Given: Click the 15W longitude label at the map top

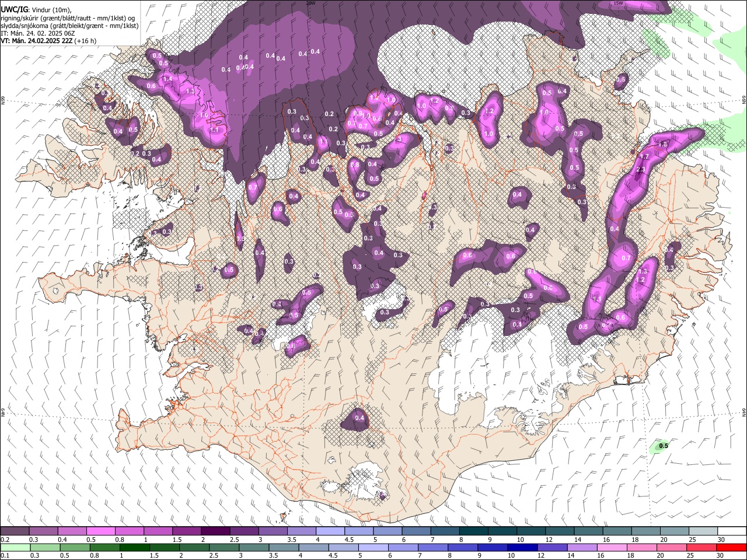Looking at the screenshot, I should [618, 3].
